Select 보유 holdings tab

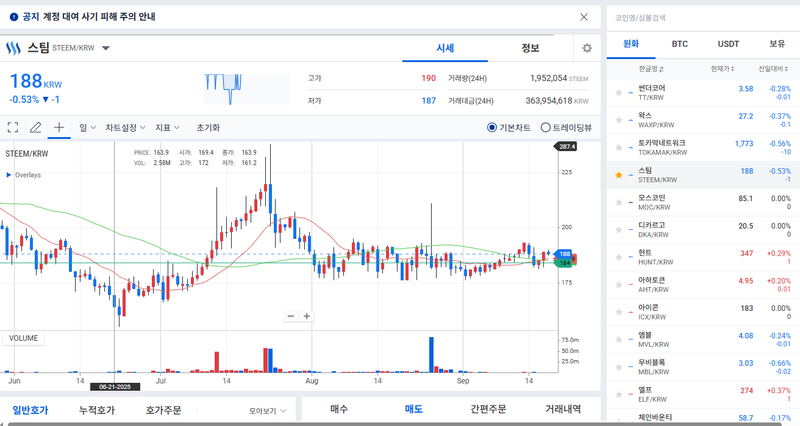click(777, 44)
